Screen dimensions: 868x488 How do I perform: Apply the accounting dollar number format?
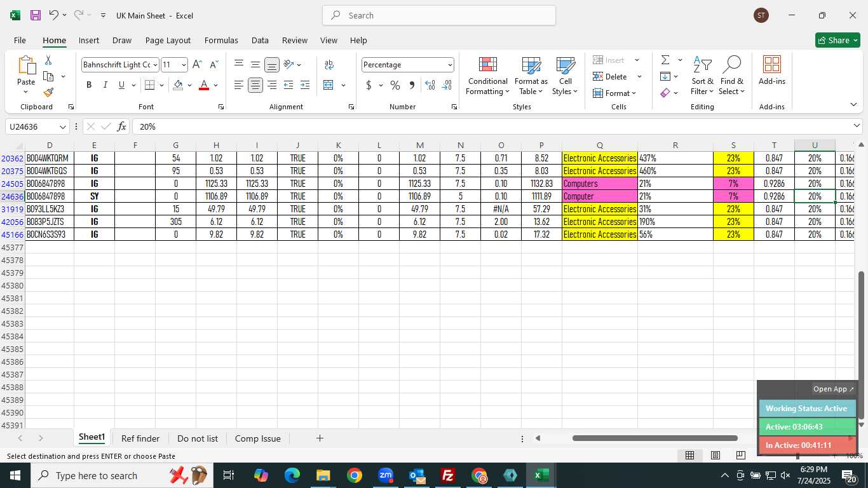[369, 85]
